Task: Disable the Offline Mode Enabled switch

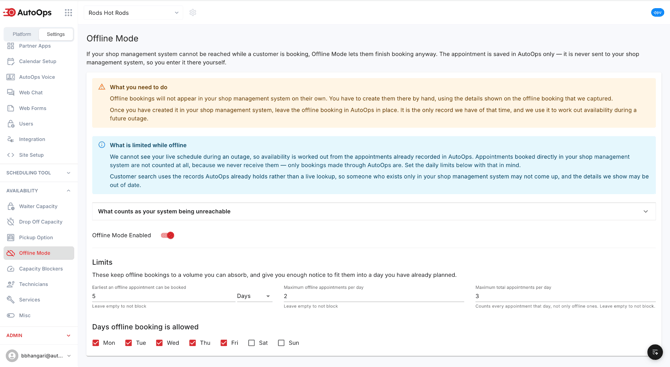Action: tap(168, 235)
